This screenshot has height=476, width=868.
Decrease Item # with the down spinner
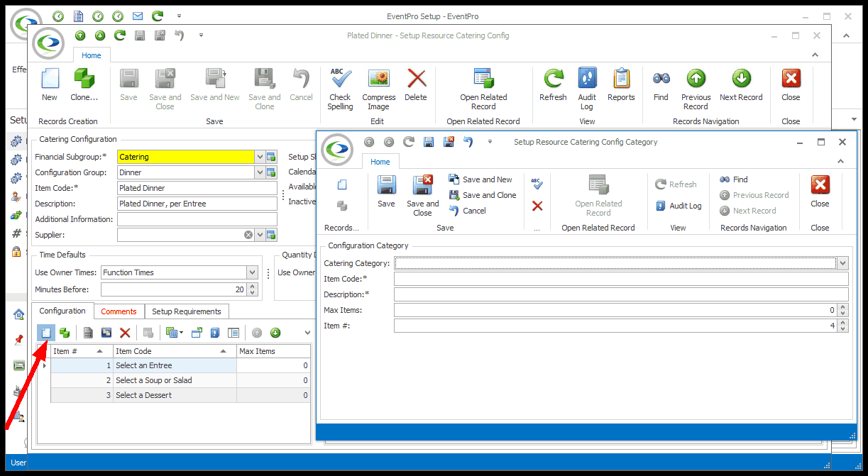click(842, 329)
